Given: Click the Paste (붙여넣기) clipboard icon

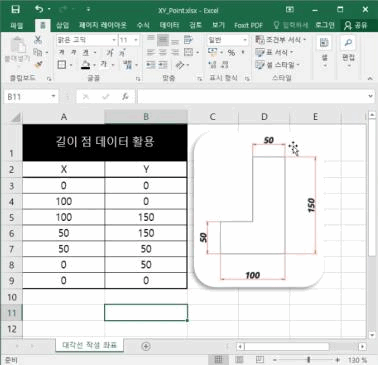Looking at the screenshot, I should [x=17, y=45].
